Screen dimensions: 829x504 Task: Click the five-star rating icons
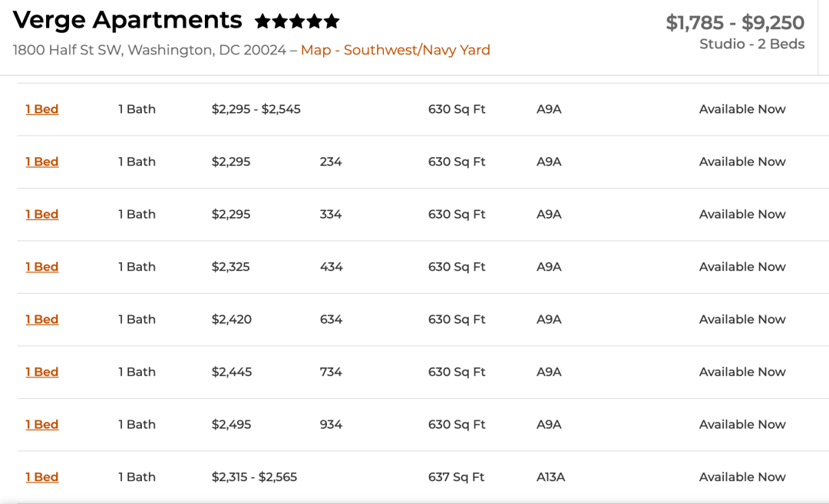(x=297, y=21)
